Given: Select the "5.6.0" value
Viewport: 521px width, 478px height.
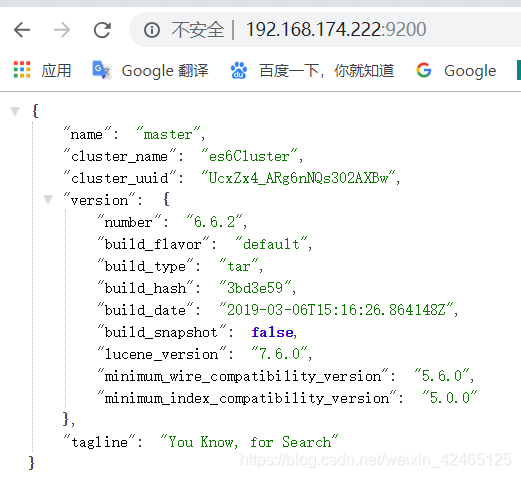Looking at the screenshot, I should (x=442, y=376).
